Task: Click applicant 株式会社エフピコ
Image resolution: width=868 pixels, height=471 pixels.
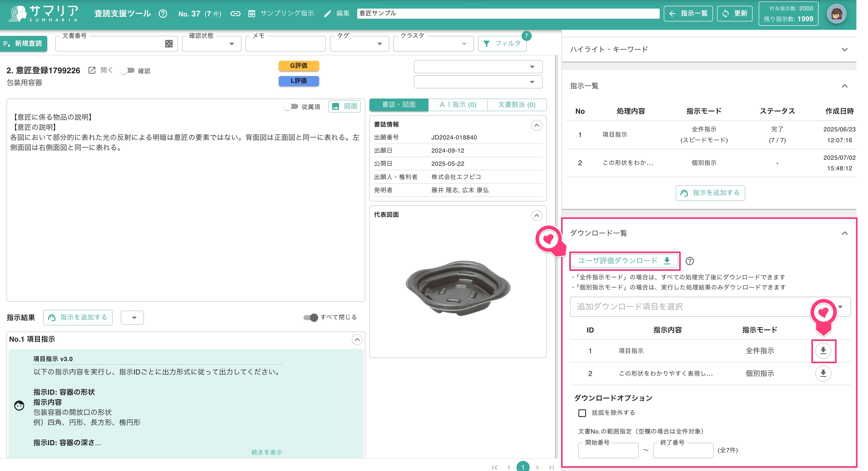Action: point(456,177)
